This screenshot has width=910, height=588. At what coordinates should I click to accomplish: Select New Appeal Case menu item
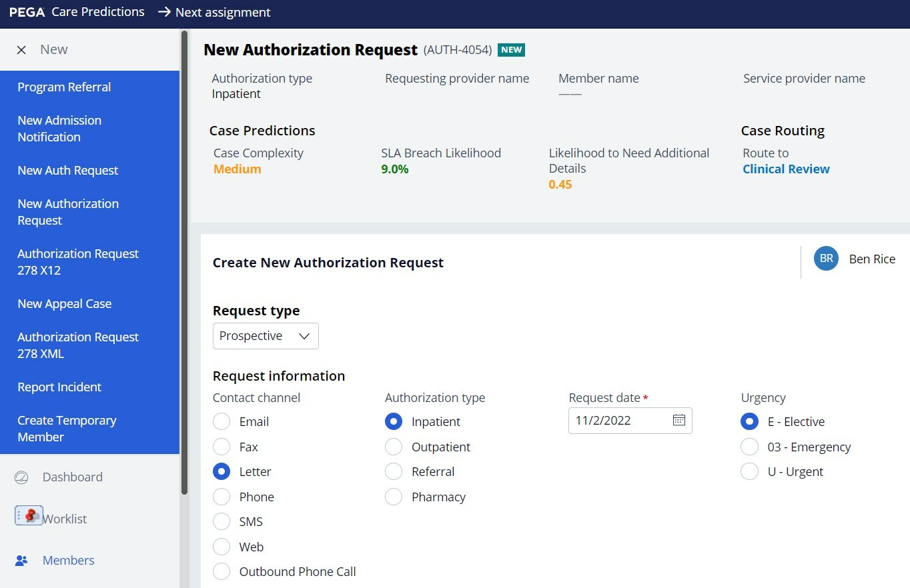[64, 304]
